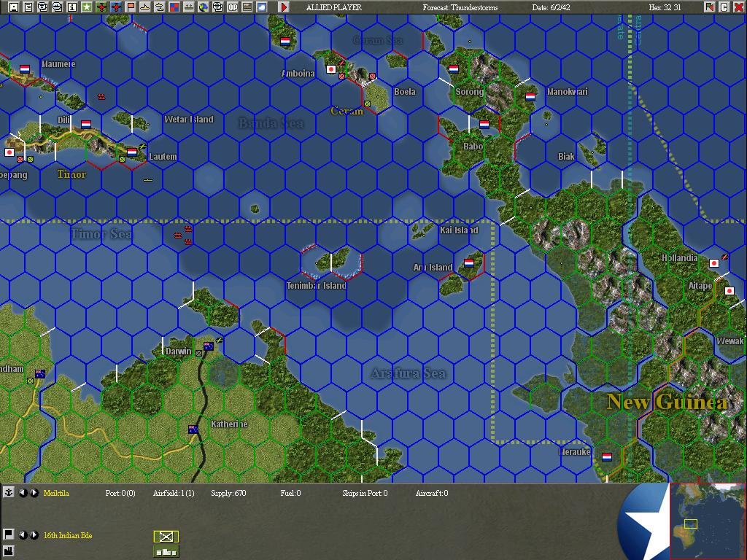Click the aircraft list monitor icon

tap(57, 7)
